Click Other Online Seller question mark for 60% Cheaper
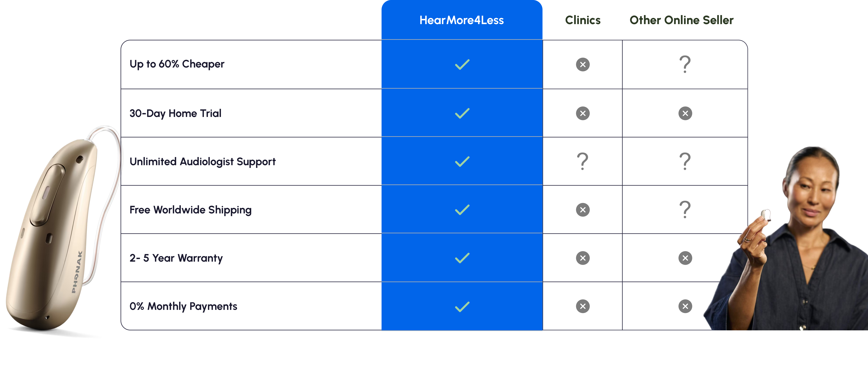This screenshot has width=868, height=381. (685, 64)
